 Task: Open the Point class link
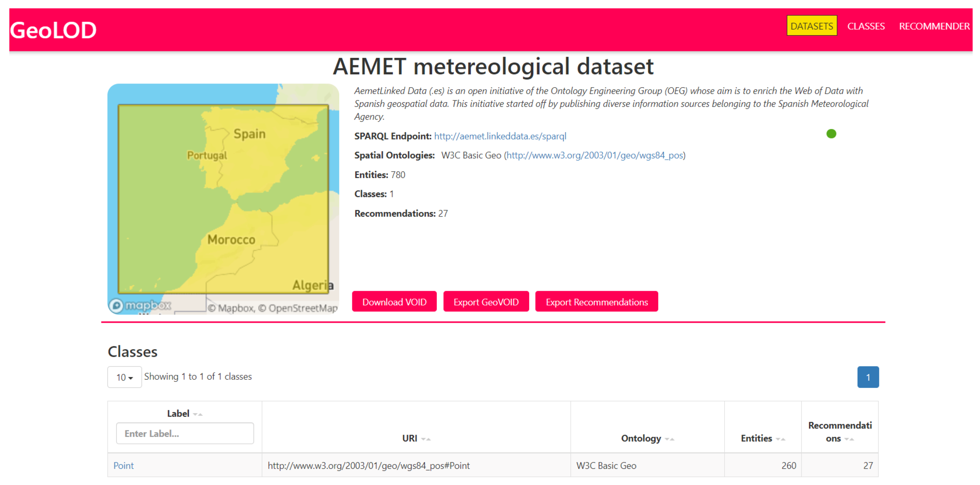(x=123, y=465)
